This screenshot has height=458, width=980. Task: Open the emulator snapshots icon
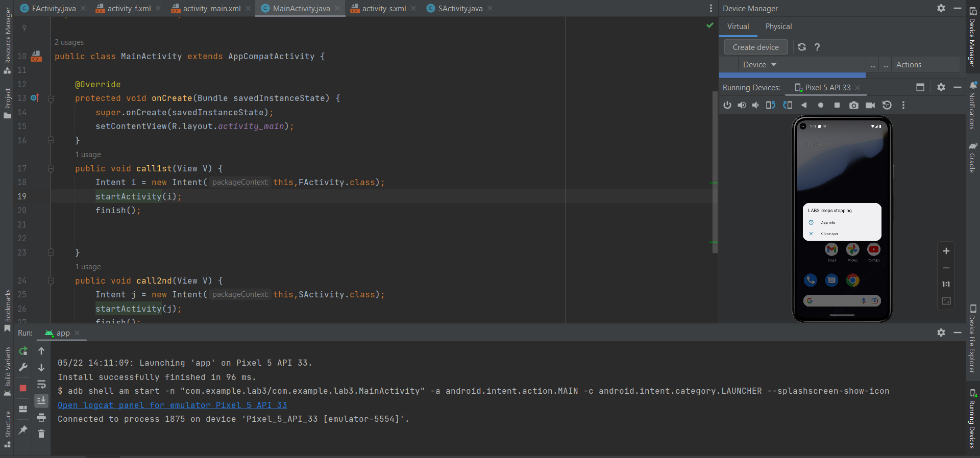(x=887, y=105)
